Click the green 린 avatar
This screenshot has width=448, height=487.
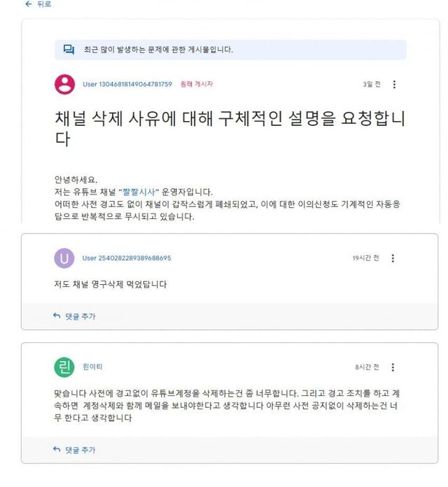coord(64,367)
